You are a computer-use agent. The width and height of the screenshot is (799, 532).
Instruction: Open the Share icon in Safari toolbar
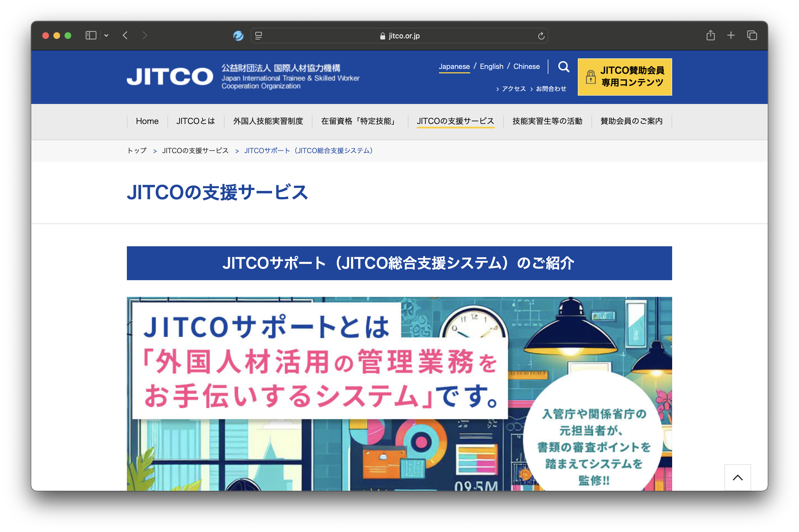(710, 35)
